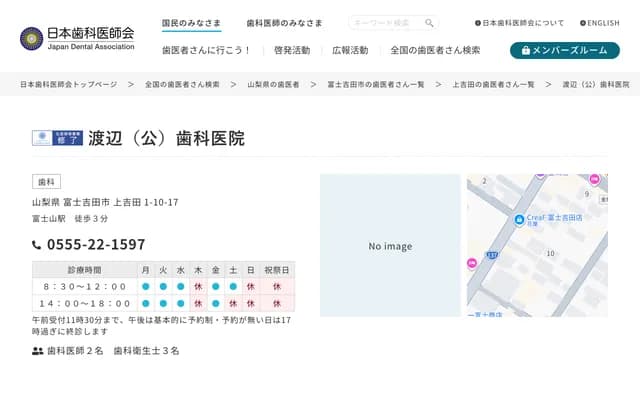Focus the keyword search field
Image resolution: width=640 pixels, height=400 pixels.
385,23
